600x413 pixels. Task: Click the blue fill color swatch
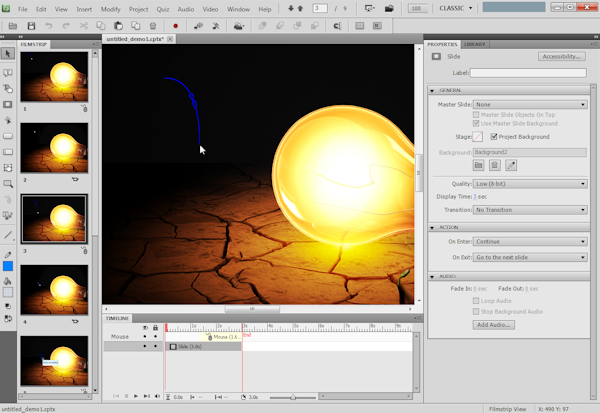(8, 267)
